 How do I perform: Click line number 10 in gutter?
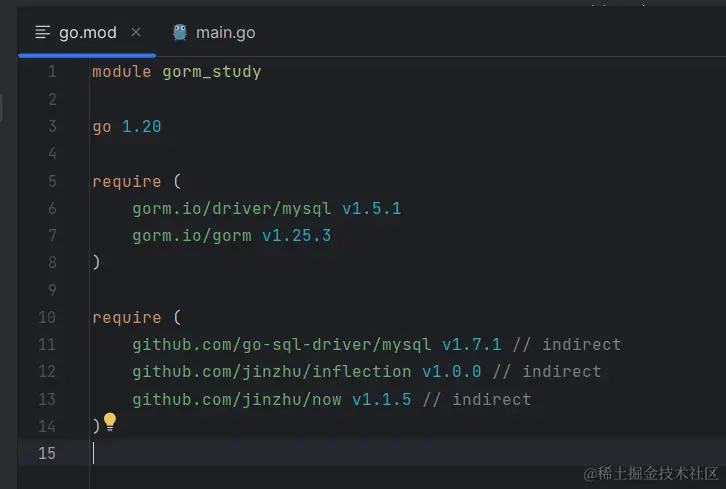tap(47, 318)
